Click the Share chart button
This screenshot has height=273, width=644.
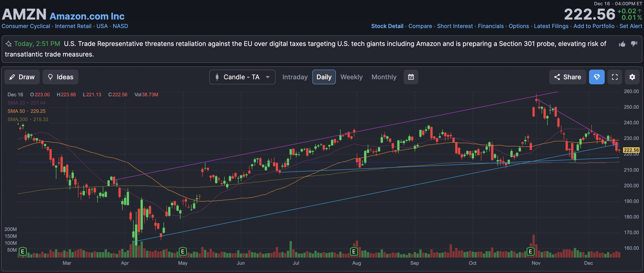click(567, 77)
